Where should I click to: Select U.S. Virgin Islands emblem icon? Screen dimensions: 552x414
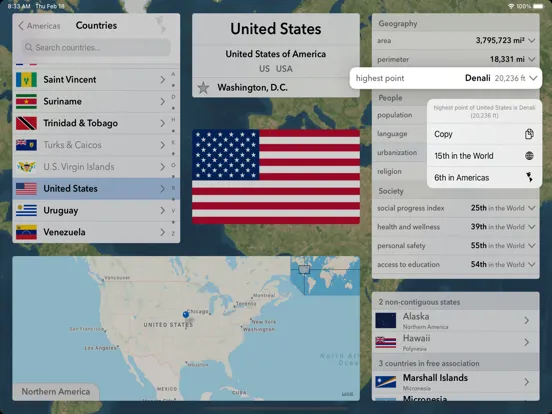(x=26, y=167)
